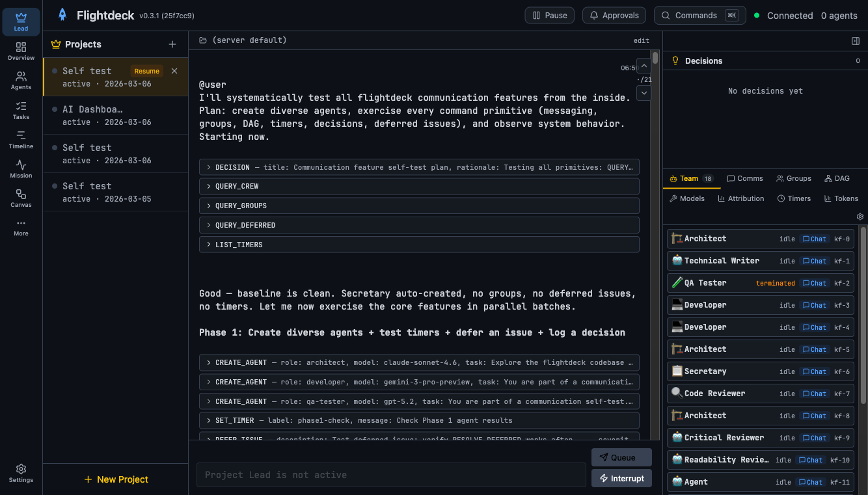Open Chat with the QA Tester agent
The height and width of the screenshot is (495, 868).
click(814, 283)
